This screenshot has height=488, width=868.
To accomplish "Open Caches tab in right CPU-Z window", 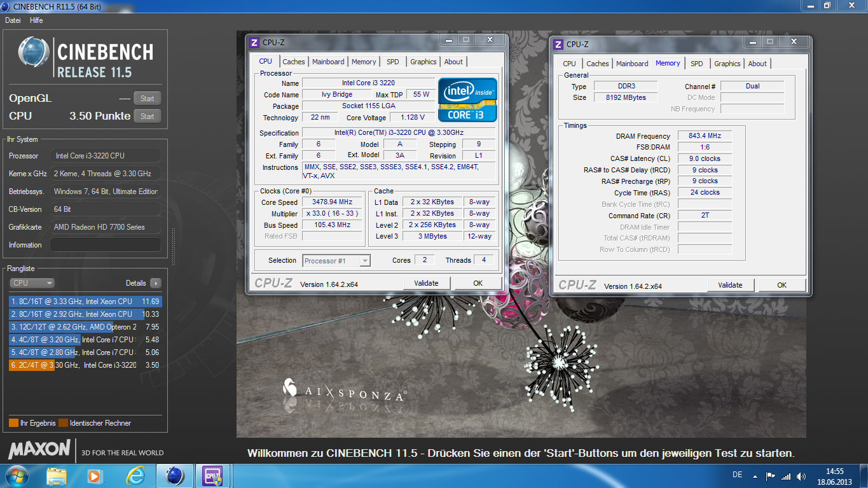I will tap(597, 64).
